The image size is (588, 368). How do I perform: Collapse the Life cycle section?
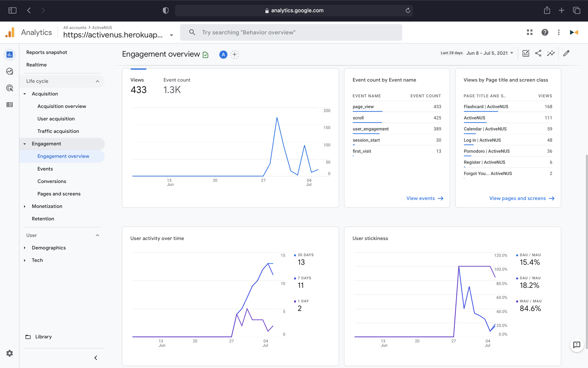(x=97, y=81)
